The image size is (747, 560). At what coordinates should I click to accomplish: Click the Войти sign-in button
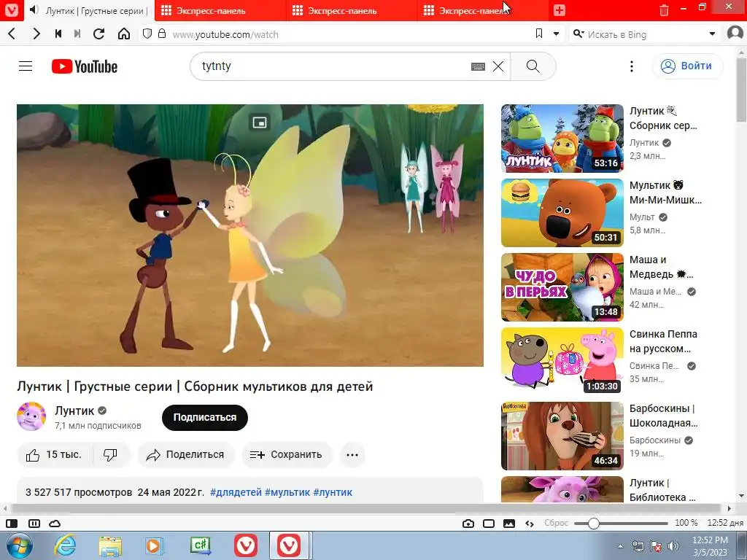(687, 66)
